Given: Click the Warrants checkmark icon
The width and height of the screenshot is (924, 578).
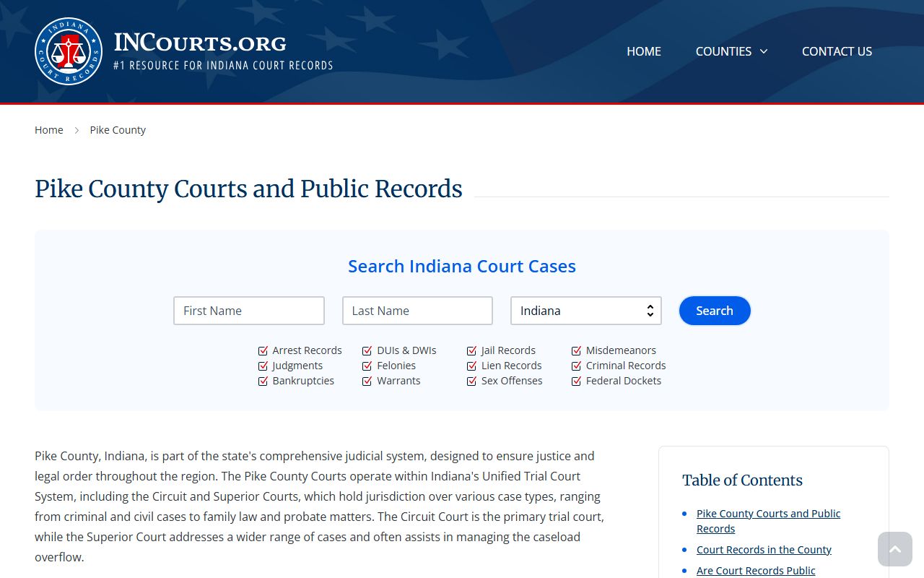Looking at the screenshot, I should click(367, 381).
